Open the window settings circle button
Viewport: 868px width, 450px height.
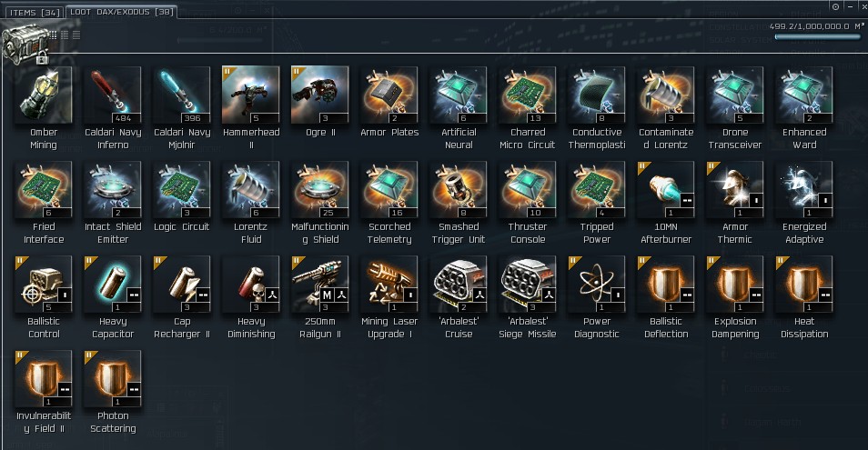click(x=835, y=6)
